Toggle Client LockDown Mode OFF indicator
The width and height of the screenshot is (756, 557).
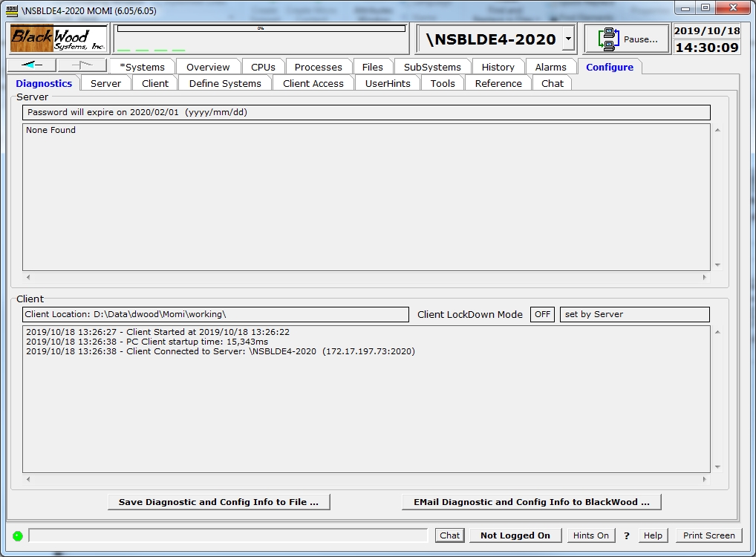click(x=542, y=314)
